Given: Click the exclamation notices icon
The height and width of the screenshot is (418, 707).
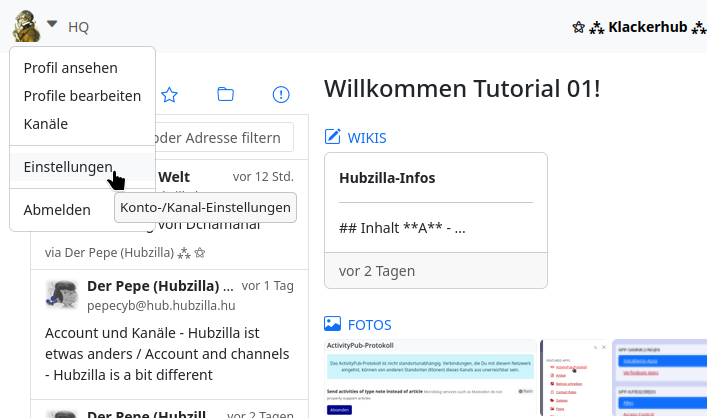Looking at the screenshot, I should (x=281, y=95).
